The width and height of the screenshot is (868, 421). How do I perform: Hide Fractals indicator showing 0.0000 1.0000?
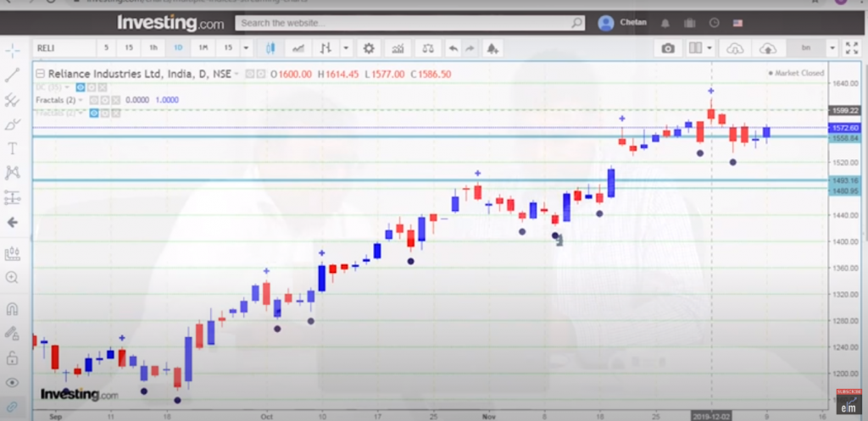(93, 100)
